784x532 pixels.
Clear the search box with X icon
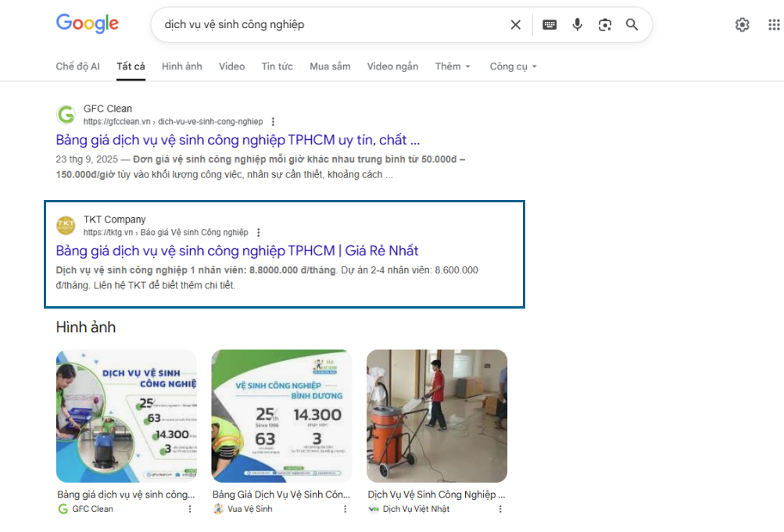515,25
